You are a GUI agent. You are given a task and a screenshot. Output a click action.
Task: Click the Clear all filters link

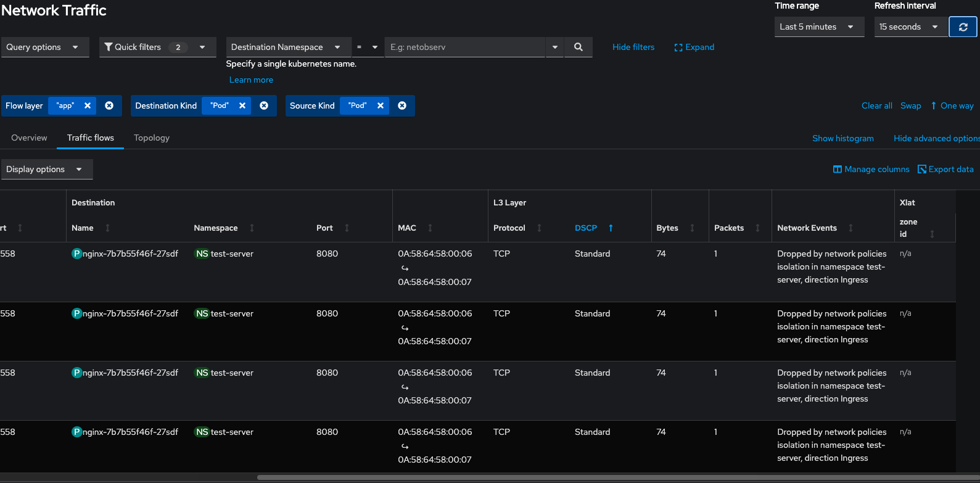[876, 105]
